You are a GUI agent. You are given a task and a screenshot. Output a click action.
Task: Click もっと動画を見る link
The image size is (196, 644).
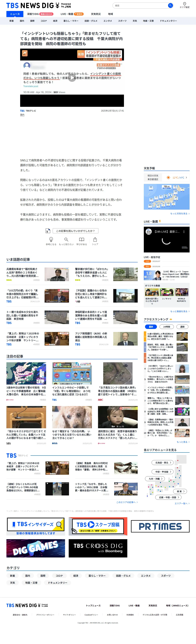tap(180, 311)
